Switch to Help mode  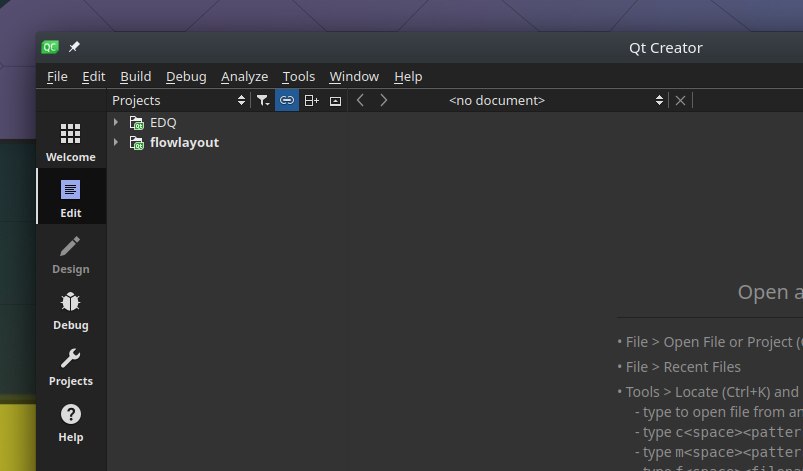pyautogui.click(x=71, y=423)
